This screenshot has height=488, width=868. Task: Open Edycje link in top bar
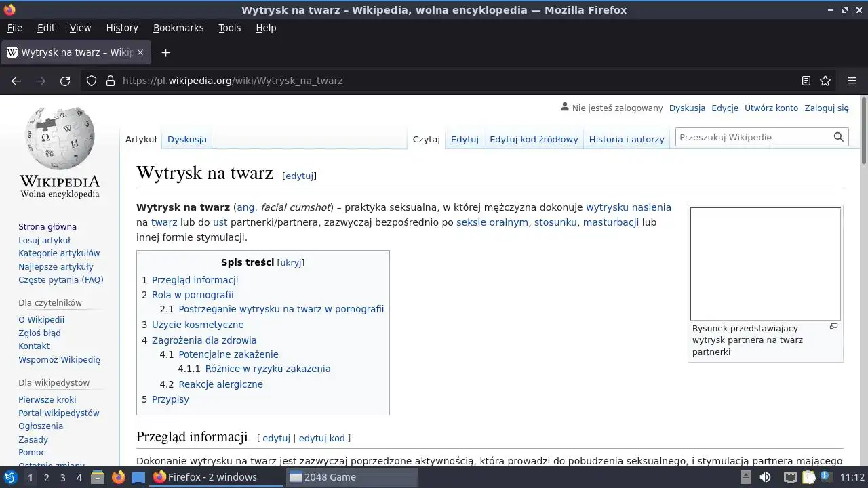coord(725,108)
